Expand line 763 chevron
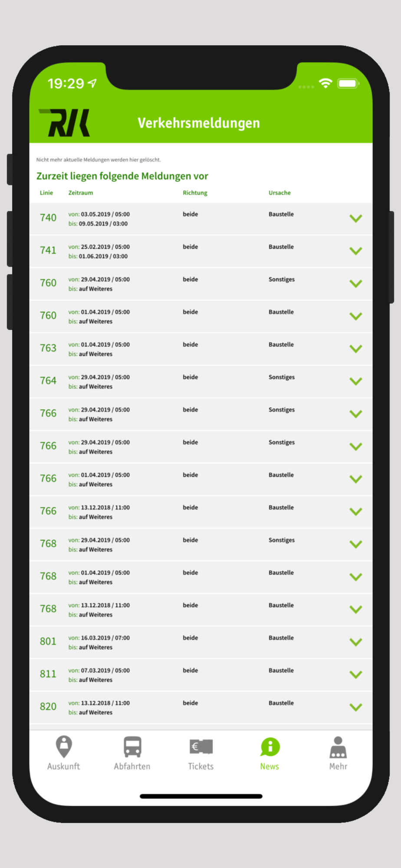Image resolution: width=401 pixels, height=868 pixels. click(355, 349)
